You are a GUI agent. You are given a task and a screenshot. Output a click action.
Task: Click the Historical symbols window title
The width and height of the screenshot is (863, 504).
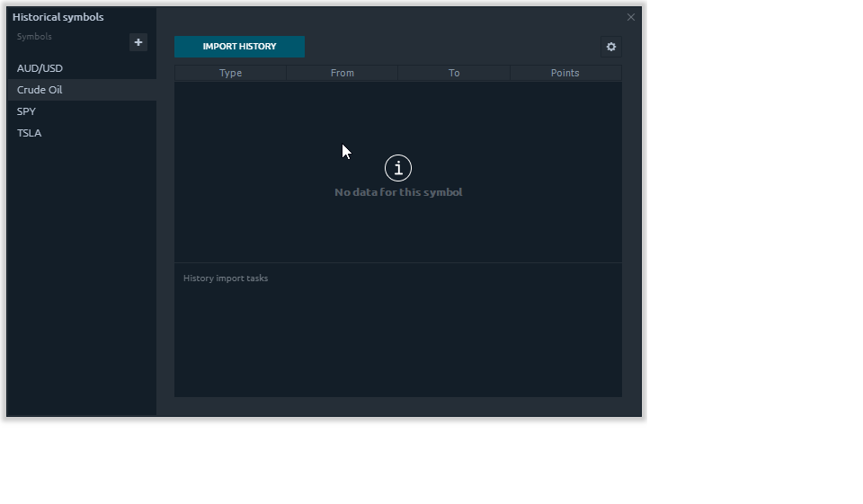tap(58, 17)
